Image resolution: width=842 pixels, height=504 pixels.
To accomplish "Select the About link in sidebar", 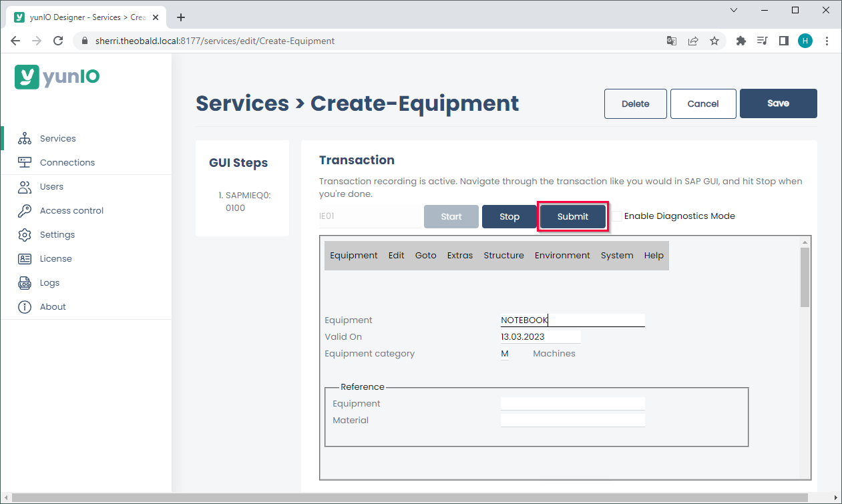I will click(53, 307).
